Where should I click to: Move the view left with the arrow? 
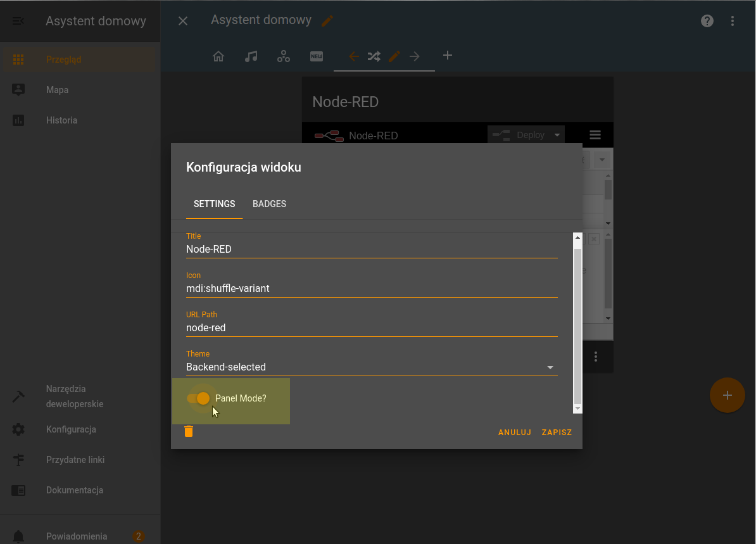click(354, 56)
